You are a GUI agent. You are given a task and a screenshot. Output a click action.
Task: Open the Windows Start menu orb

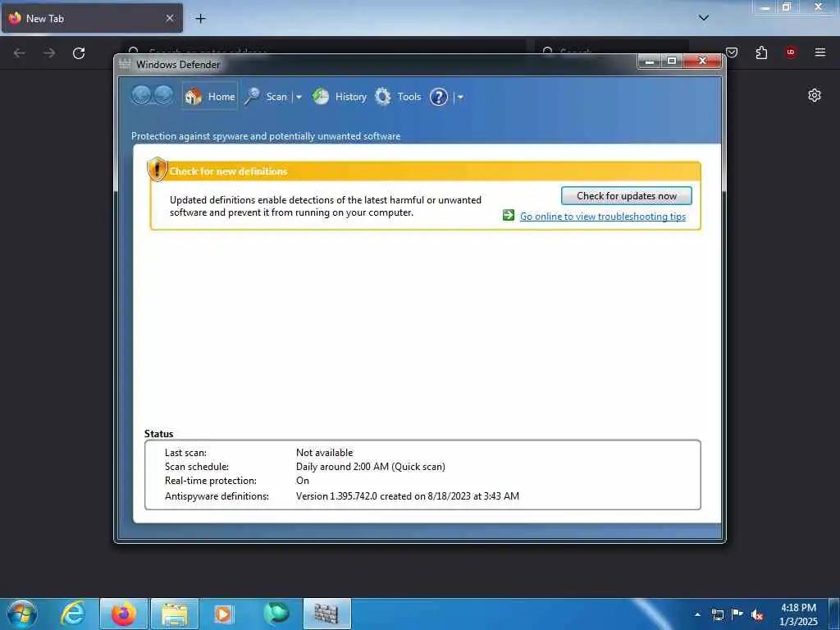(x=22, y=614)
